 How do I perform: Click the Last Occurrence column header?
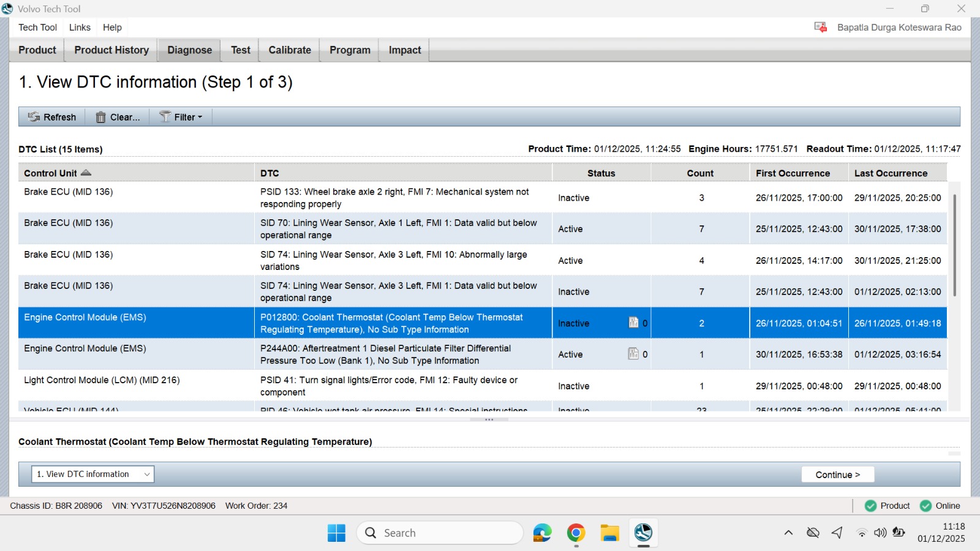click(897, 173)
